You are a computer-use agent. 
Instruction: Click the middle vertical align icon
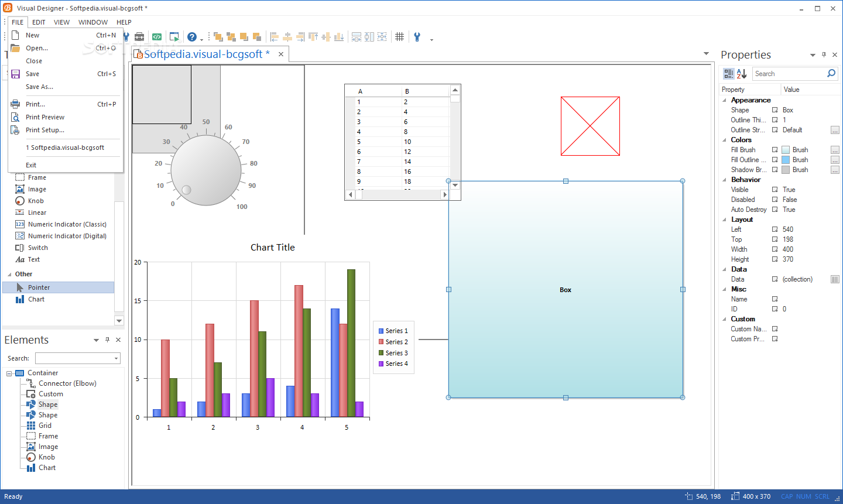point(326,37)
